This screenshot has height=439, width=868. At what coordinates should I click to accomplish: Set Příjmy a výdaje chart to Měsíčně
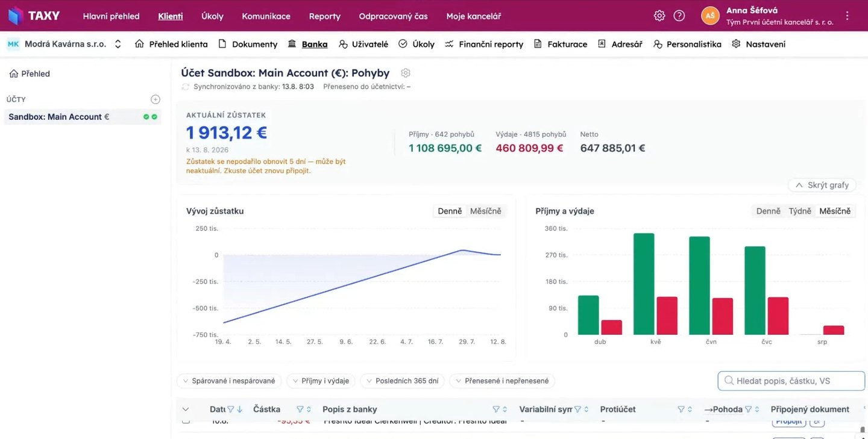click(835, 211)
